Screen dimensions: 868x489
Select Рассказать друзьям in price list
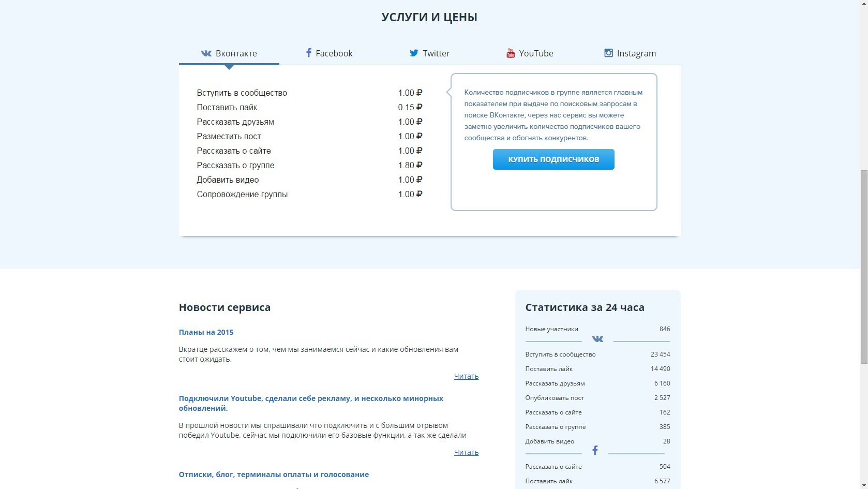[309, 122]
